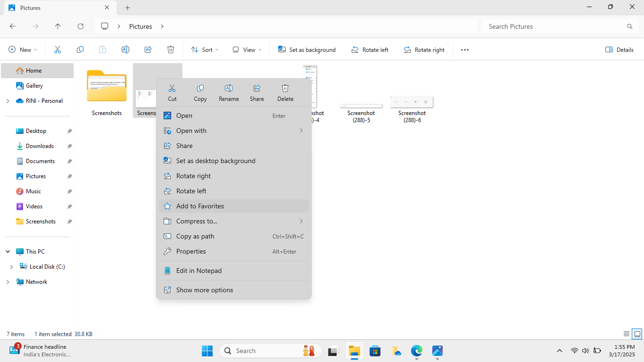Expand the Local Disk (C:) tree node

coord(12,267)
